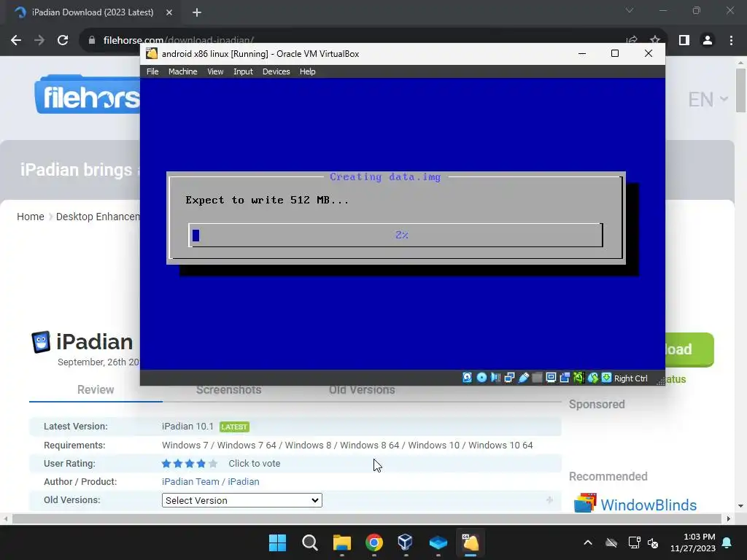Select the iPadian Download (2023 Latest) tab

click(93, 12)
